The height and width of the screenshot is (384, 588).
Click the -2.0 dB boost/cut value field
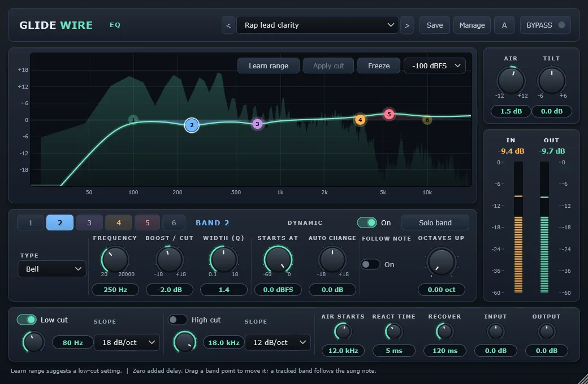tap(170, 290)
